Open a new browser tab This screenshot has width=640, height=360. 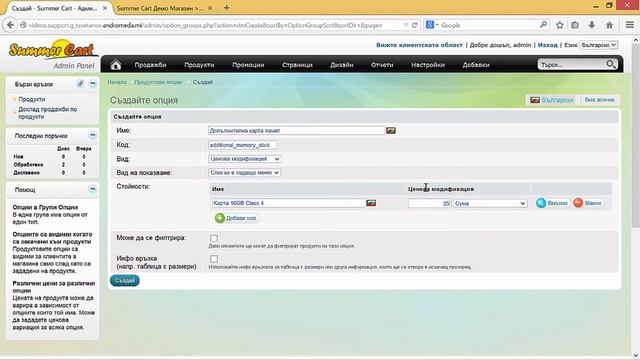(x=227, y=7)
